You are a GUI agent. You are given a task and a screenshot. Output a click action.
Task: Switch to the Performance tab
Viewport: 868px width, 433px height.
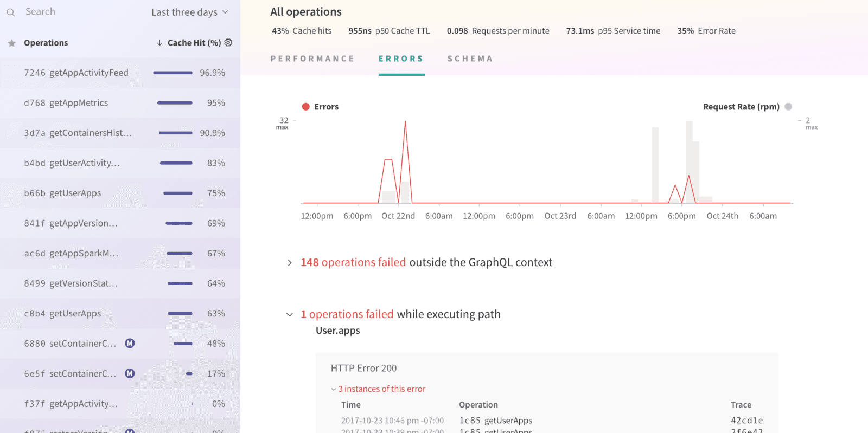click(x=312, y=59)
